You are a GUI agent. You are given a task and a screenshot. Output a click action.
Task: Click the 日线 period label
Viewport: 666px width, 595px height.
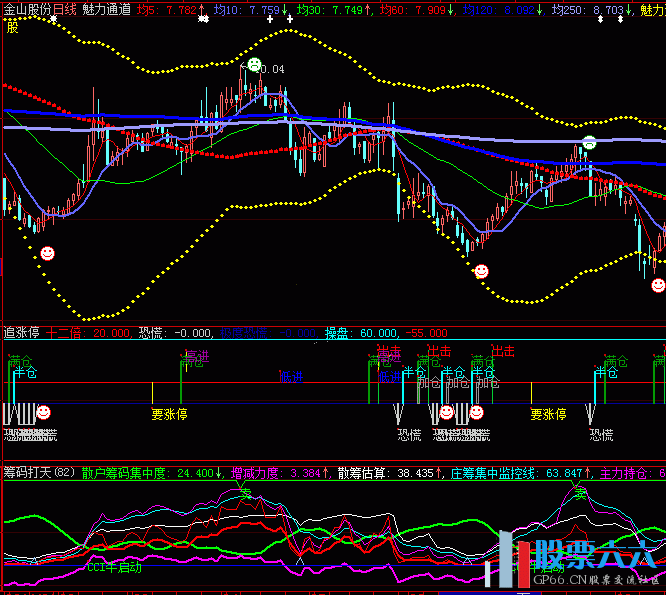point(66,8)
